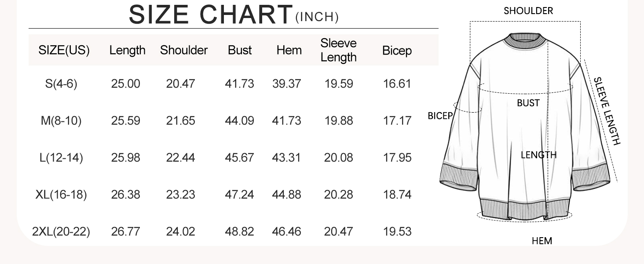Choose the L(12-14) size row label
The image size is (644, 264).
(x=61, y=158)
